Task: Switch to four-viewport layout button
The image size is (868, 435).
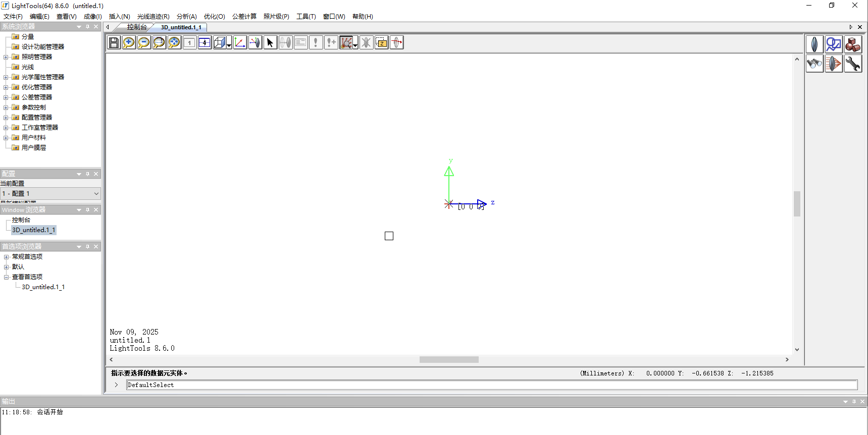Action: tap(205, 43)
